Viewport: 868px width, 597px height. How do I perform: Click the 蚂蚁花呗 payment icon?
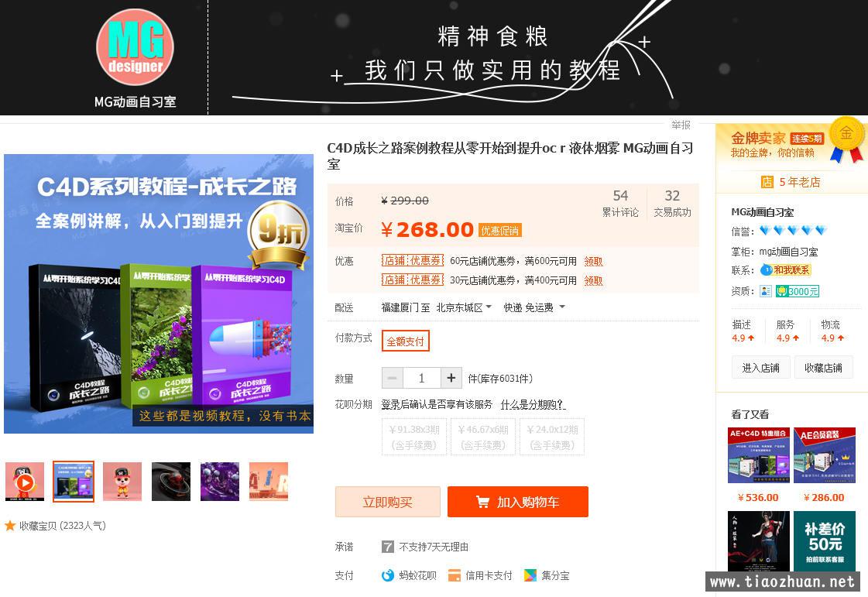[388, 575]
